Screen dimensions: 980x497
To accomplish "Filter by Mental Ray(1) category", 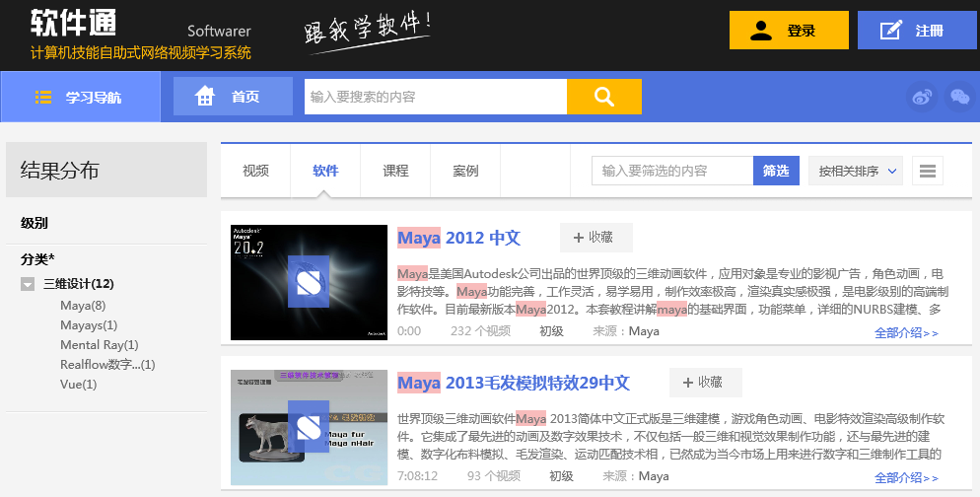I will (x=100, y=344).
